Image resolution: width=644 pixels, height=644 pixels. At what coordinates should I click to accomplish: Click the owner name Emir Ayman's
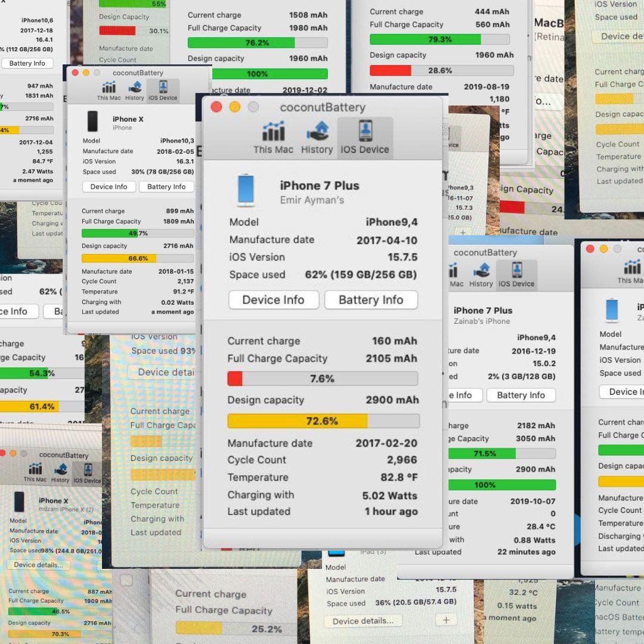click(x=312, y=200)
